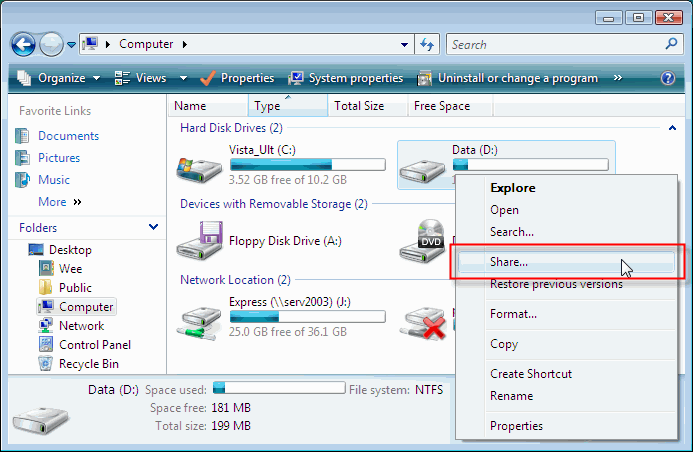Click the Documents icon in Favorite Links
Screen dimensions: 693x452
[x=22, y=136]
